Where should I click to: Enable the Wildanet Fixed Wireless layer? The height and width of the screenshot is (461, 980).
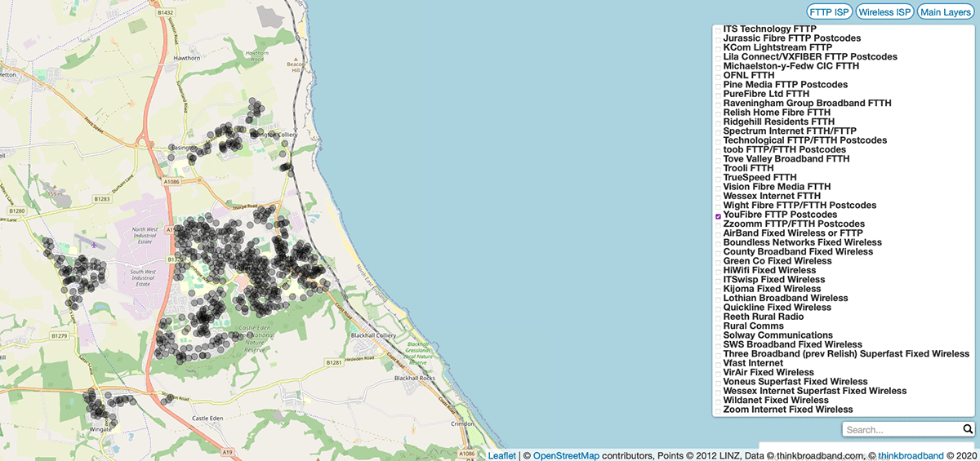(x=718, y=401)
